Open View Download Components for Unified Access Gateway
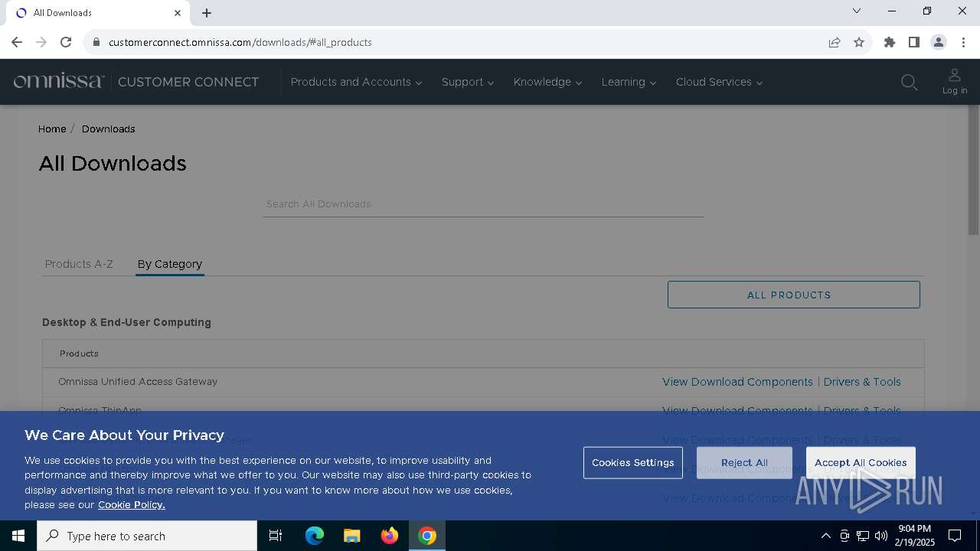This screenshot has width=980, height=551. [x=737, y=382]
